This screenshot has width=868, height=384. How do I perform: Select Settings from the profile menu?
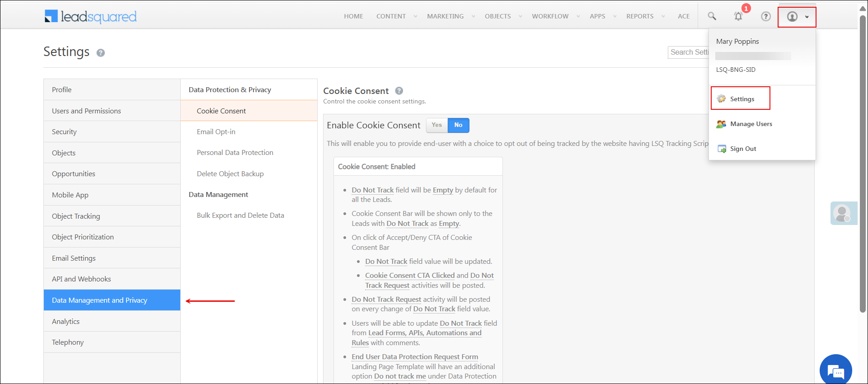click(x=741, y=99)
